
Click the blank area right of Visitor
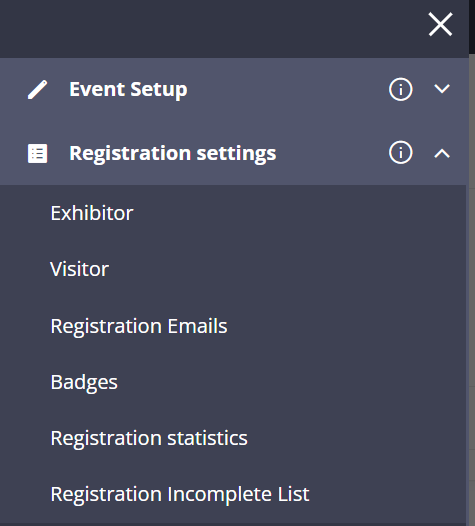(x=285, y=269)
